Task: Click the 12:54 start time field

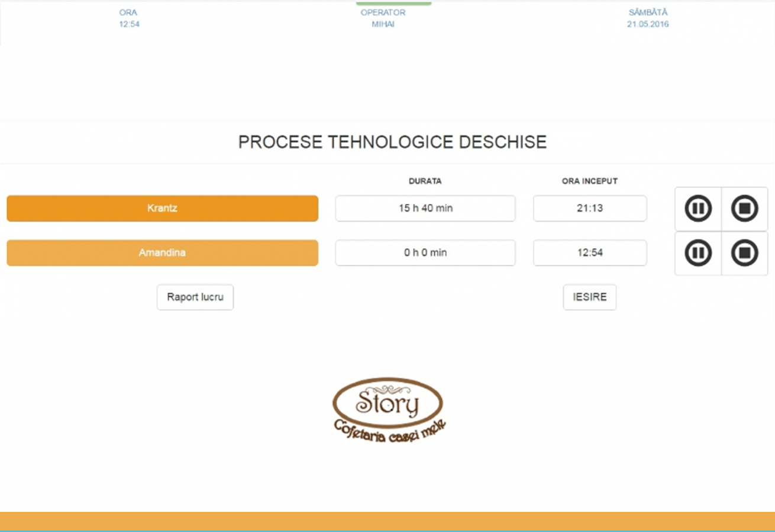Action: point(590,253)
